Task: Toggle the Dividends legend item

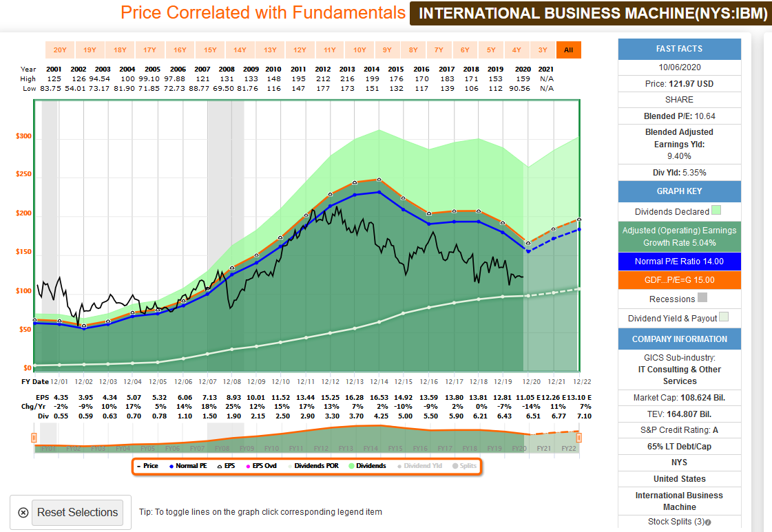Action: [x=367, y=465]
